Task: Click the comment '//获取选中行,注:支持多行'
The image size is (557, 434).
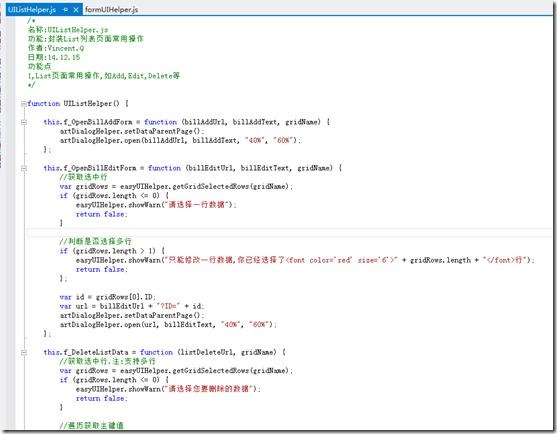Action: (108, 362)
